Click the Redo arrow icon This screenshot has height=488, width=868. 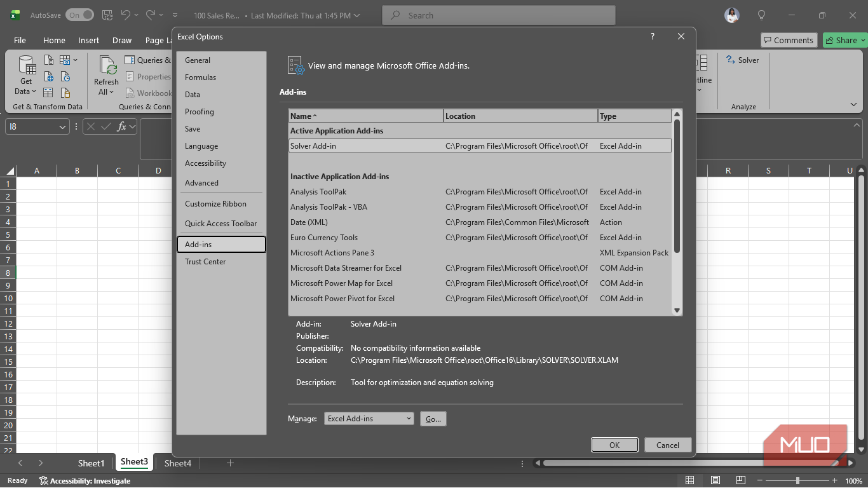coord(151,15)
